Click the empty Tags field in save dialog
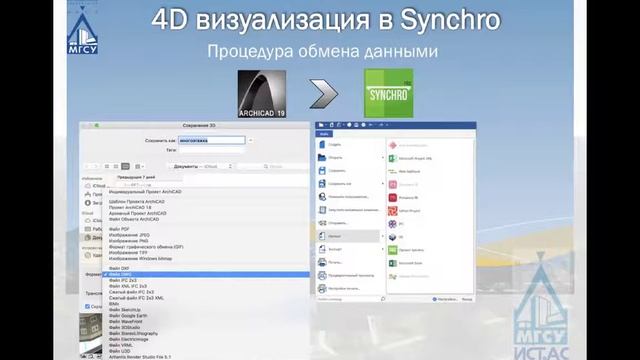Image resolution: width=640 pixels, height=360 pixels. point(211,150)
